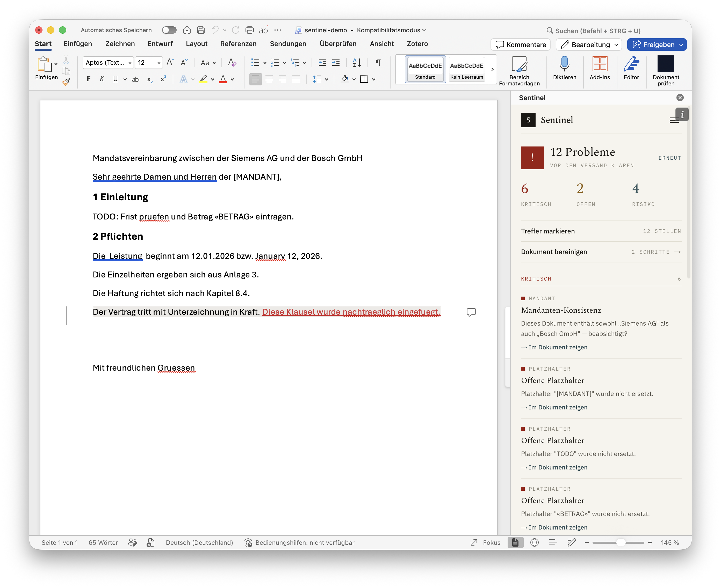721x588 pixels.
Task: Expand the bullet list style dropdown arrow
Action: point(265,63)
